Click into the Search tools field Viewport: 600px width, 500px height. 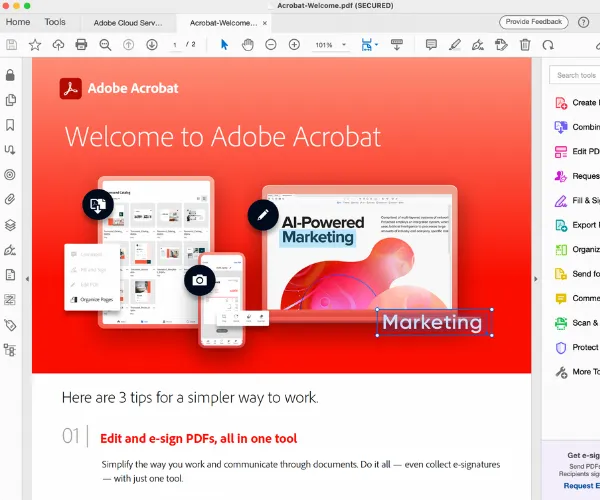(574, 75)
